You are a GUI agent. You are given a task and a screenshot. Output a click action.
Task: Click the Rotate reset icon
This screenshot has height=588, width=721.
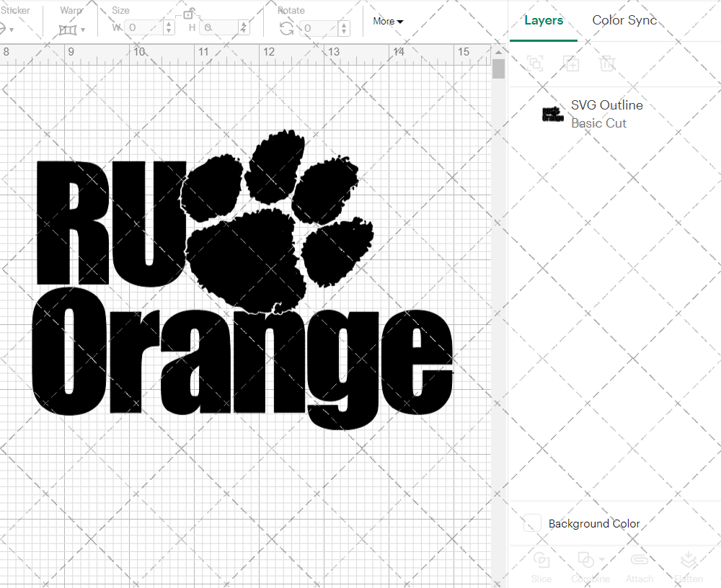(286, 27)
